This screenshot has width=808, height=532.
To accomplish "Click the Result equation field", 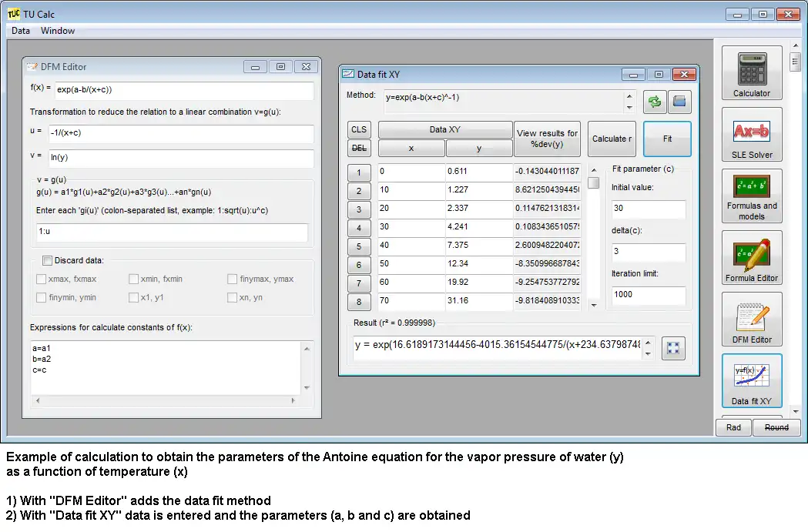I will (498, 348).
